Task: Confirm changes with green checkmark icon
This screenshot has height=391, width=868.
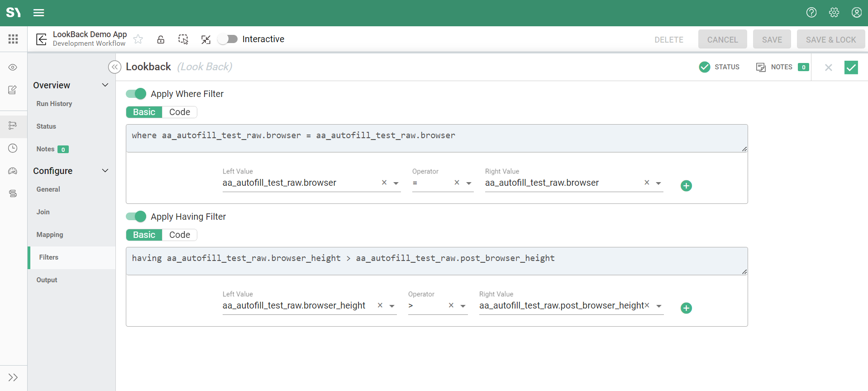Action: [x=851, y=68]
